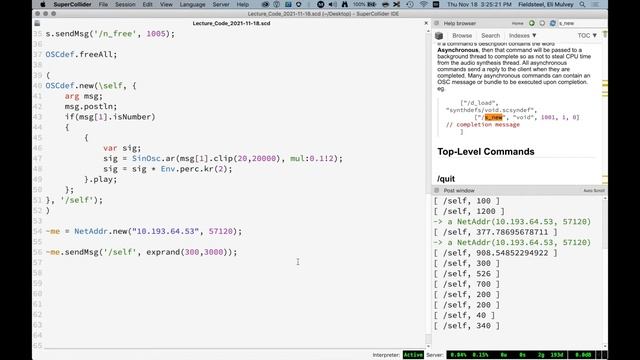Click the volume icon in menu bar
This screenshot has width=640, height=360.
point(332,4)
